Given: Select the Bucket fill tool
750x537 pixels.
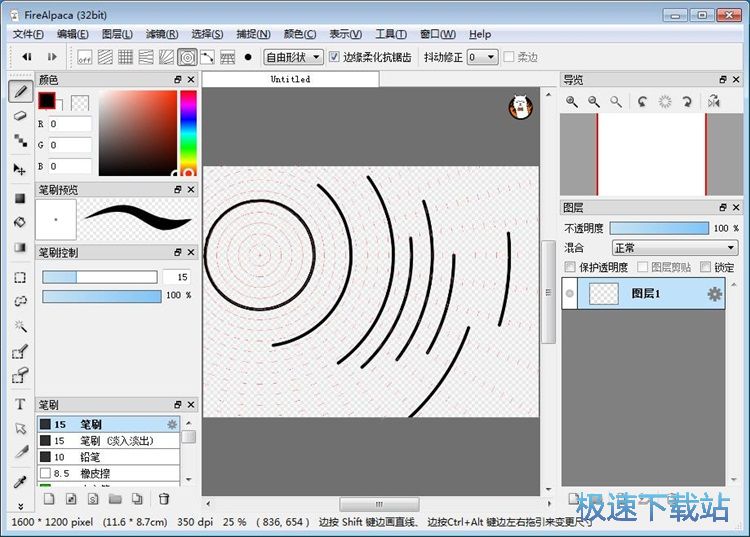Looking at the screenshot, I should (x=20, y=222).
